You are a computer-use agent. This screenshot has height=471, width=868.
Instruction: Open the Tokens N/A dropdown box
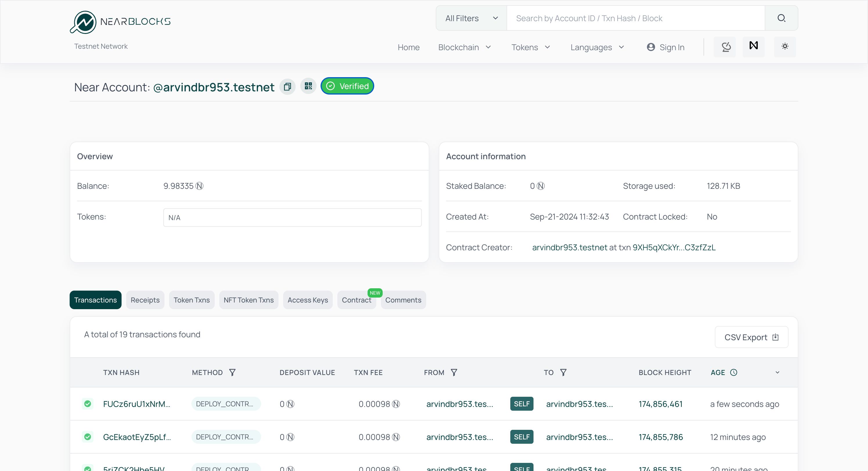(x=292, y=218)
